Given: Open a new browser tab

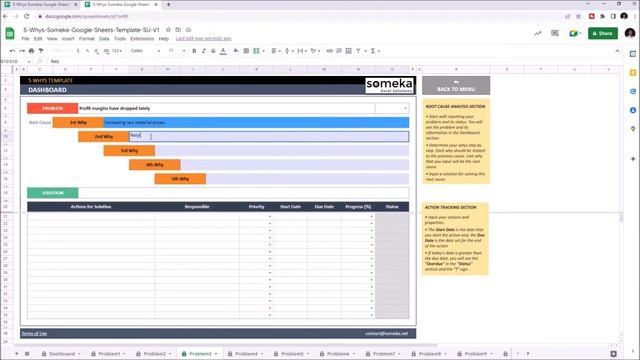Looking at the screenshot, I should (x=169, y=5).
